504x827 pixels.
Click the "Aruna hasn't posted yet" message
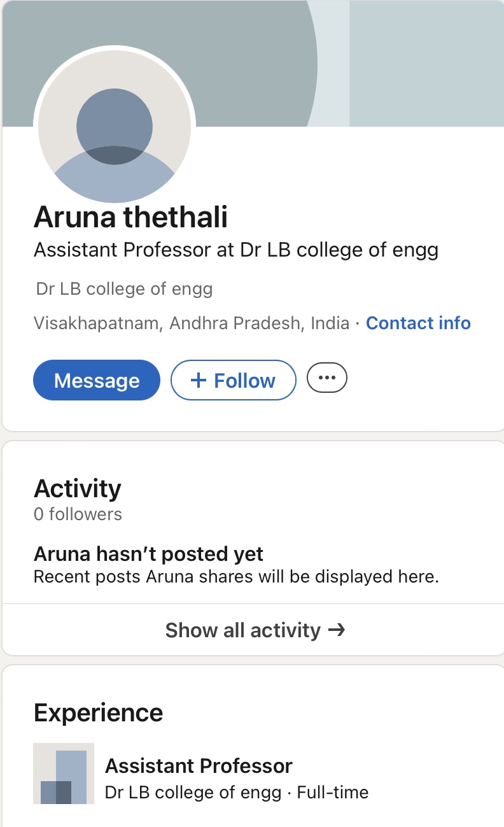(x=148, y=554)
